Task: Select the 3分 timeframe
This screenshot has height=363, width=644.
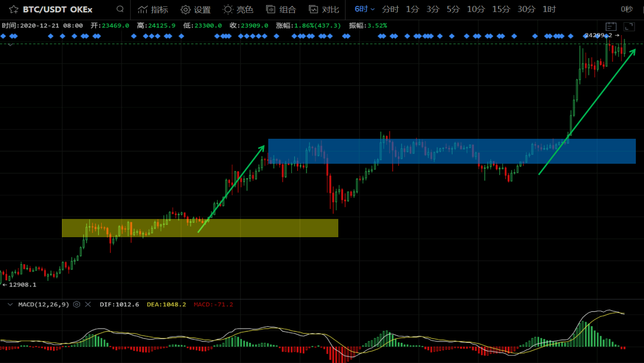Action: (432, 9)
